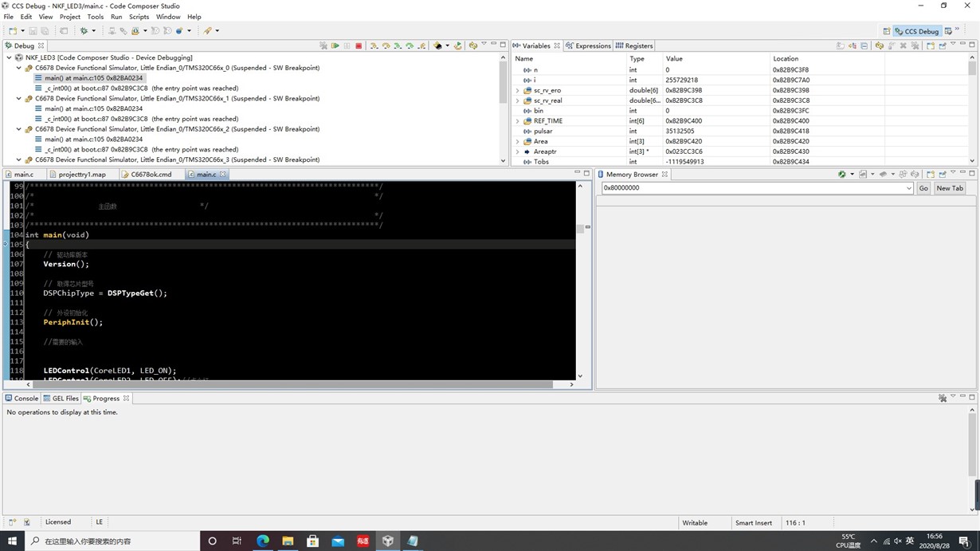The image size is (980, 551).
Task: Open the projecttry1.map editor tab
Action: [82, 174]
